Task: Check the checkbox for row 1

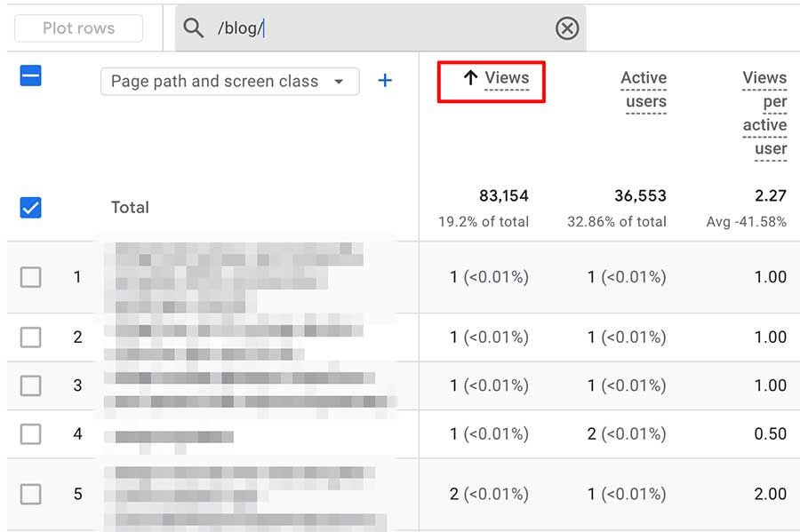Action: pyautogui.click(x=30, y=277)
